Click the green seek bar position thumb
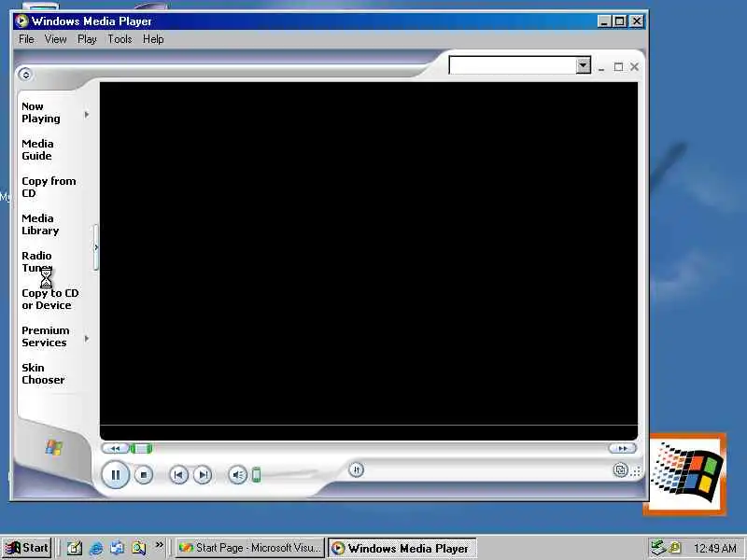The image size is (747, 560). tap(141, 448)
